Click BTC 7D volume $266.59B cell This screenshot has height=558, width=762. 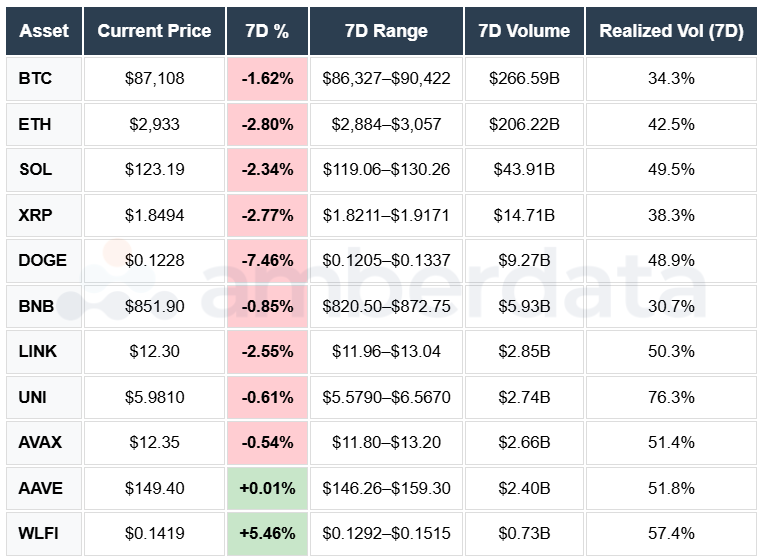point(524,78)
